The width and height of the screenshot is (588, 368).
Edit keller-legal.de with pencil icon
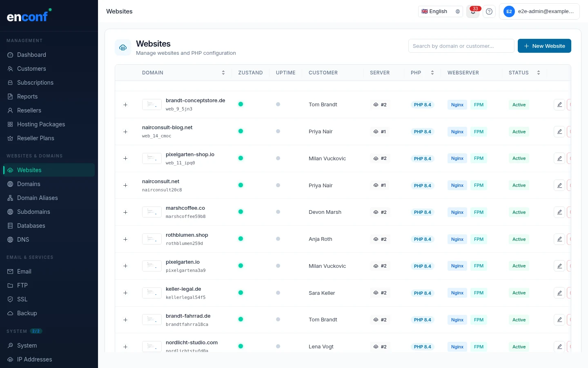pyautogui.click(x=559, y=293)
